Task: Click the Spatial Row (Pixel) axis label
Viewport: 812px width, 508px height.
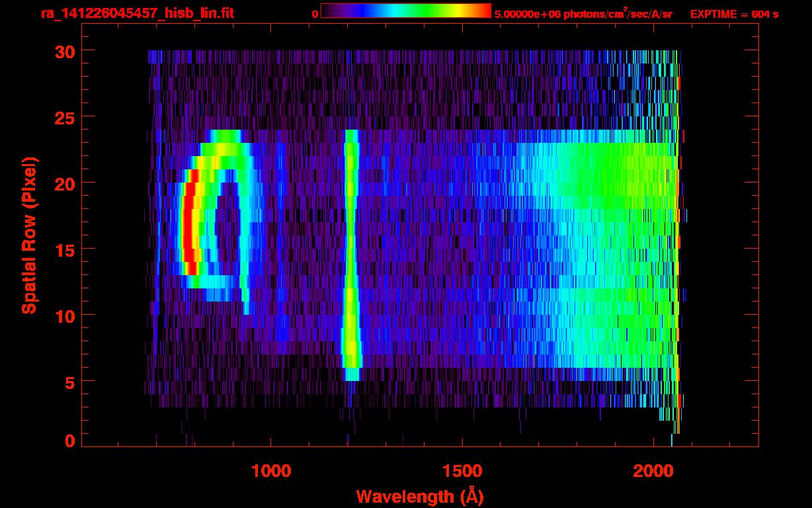Action: tap(29, 235)
